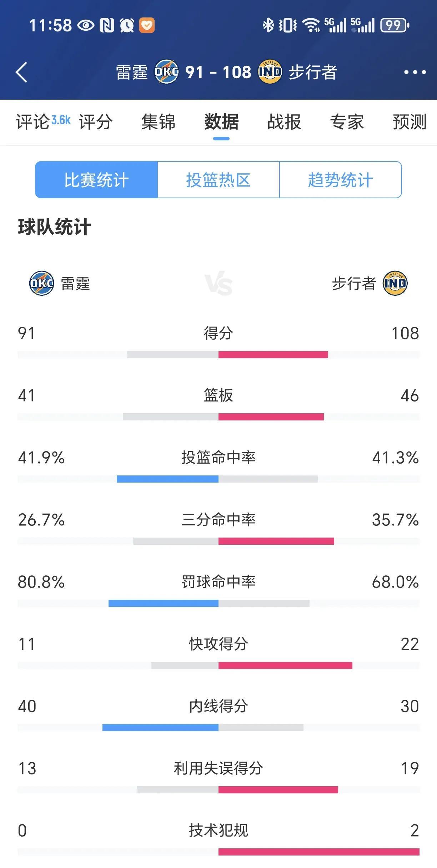Tap OKC Thunder logo in header

tap(166, 72)
